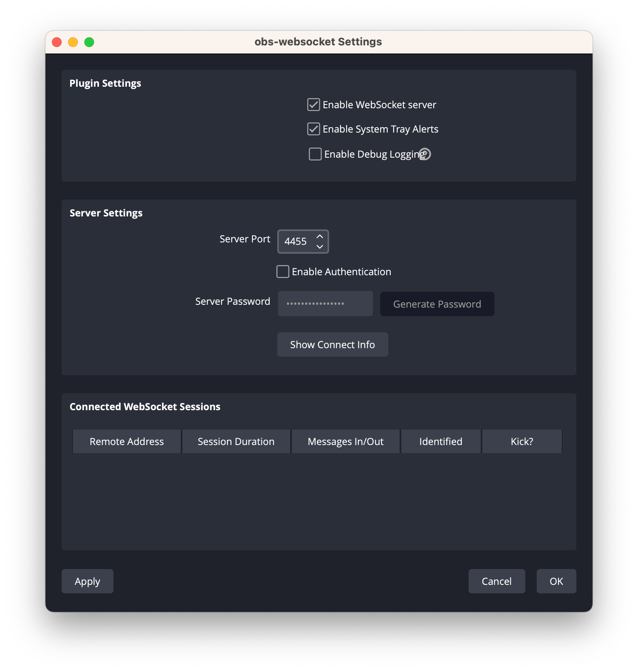Click Messages In/Out column header
The width and height of the screenshot is (638, 672).
pos(346,441)
